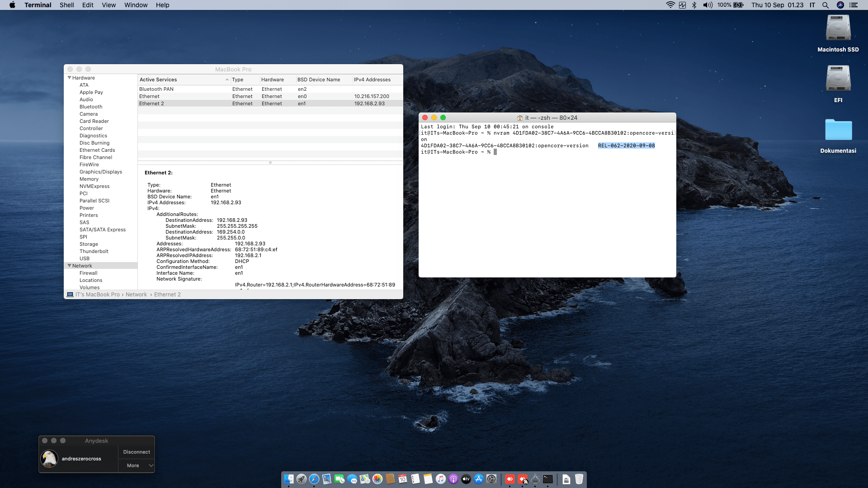868x488 pixels.
Task: Click Disconnect in Anydesk panel
Action: pyautogui.click(x=137, y=452)
